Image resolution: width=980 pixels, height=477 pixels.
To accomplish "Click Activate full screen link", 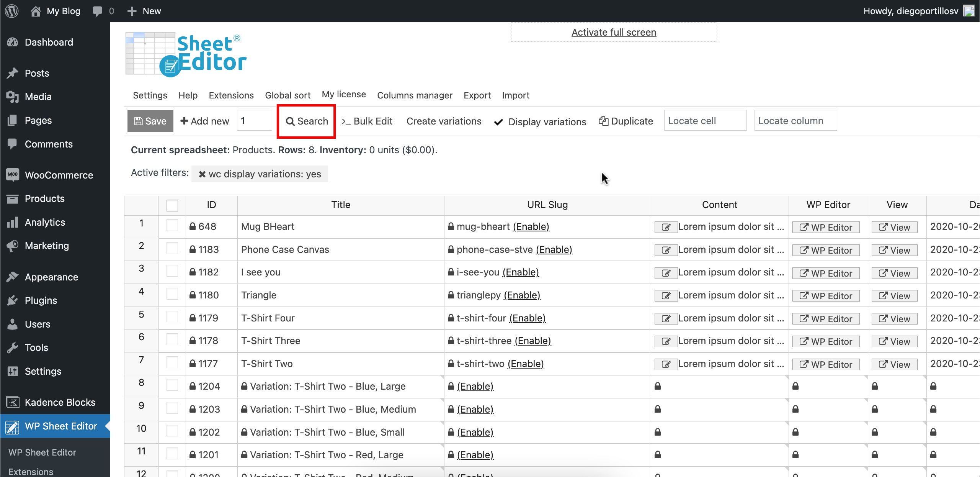I will point(614,33).
